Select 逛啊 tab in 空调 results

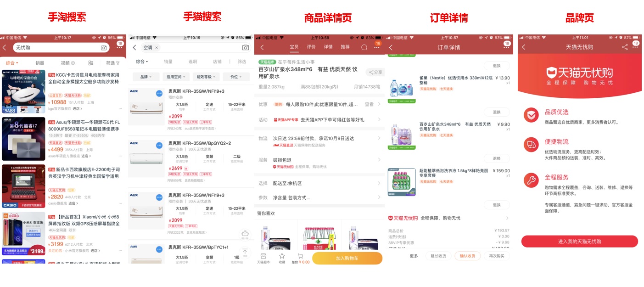point(192,62)
